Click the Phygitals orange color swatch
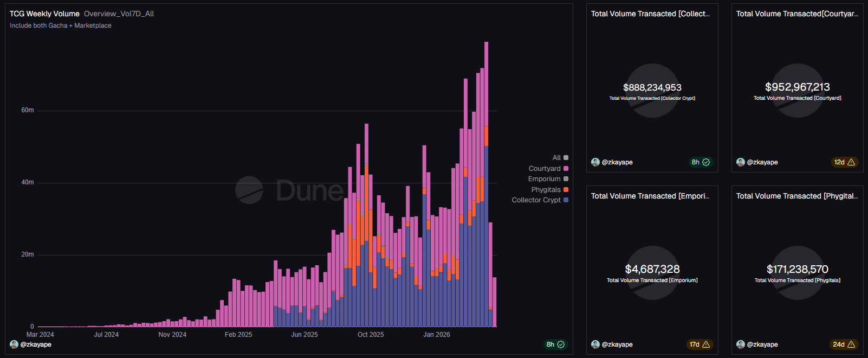868x358 pixels. click(566, 190)
